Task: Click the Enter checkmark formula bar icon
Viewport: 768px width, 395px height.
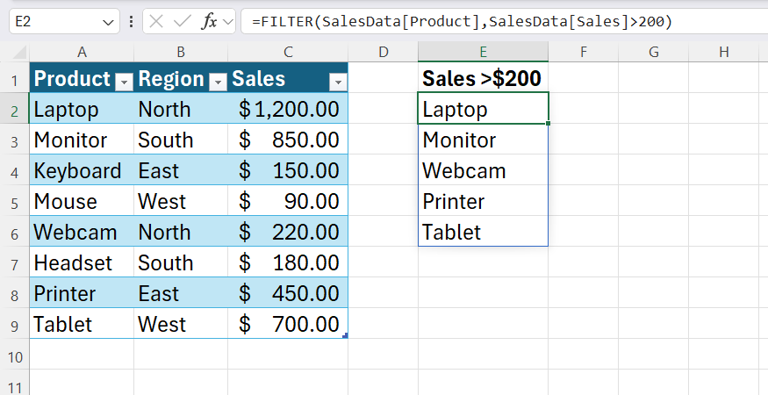Action: pyautogui.click(x=182, y=22)
